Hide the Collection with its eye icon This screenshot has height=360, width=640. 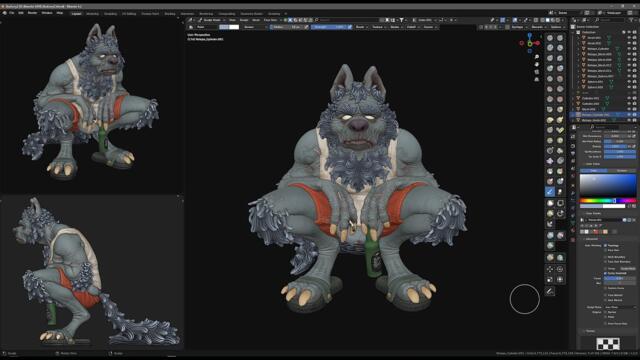tap(629, 32)
